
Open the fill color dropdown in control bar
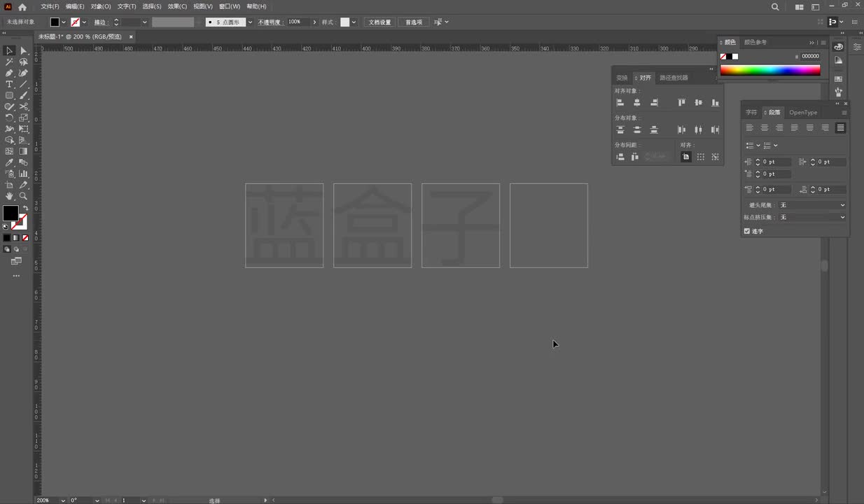64,22
